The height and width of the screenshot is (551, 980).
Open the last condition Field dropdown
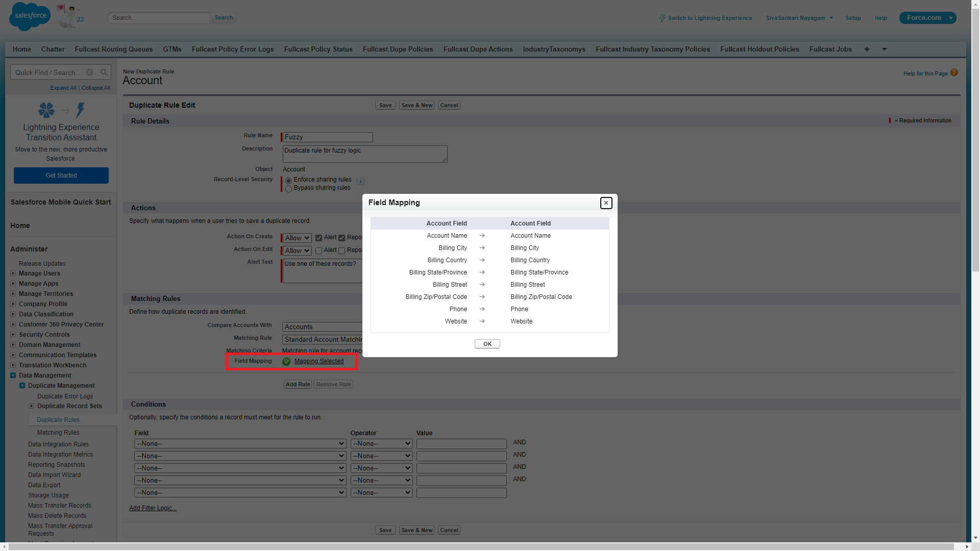(240, 493)
